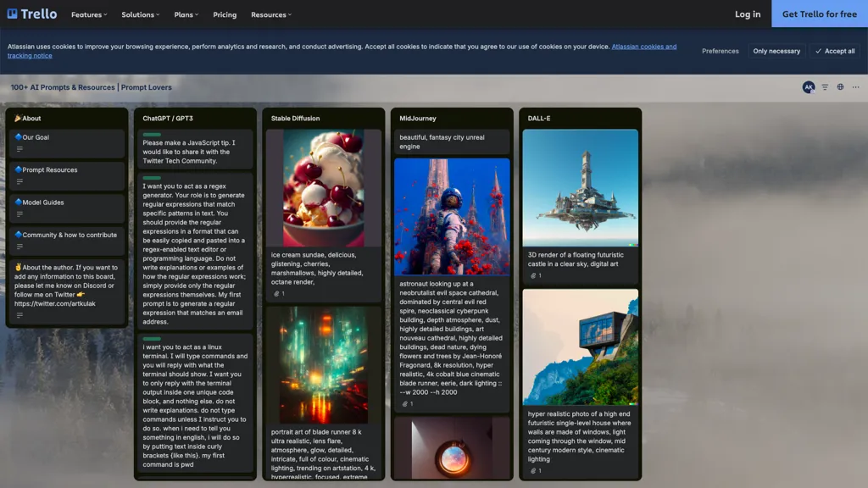
Task: Click description icon on Model Guides card
Action: pos(19,214)
